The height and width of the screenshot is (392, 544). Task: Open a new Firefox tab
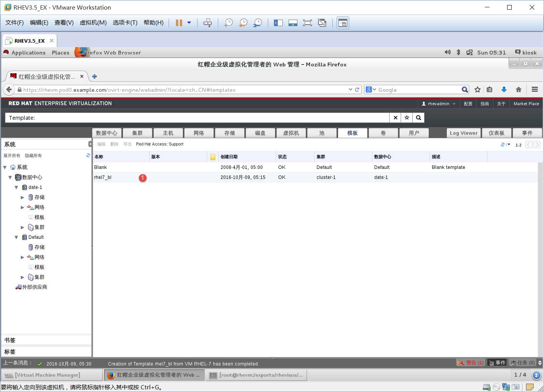[95, 76]
